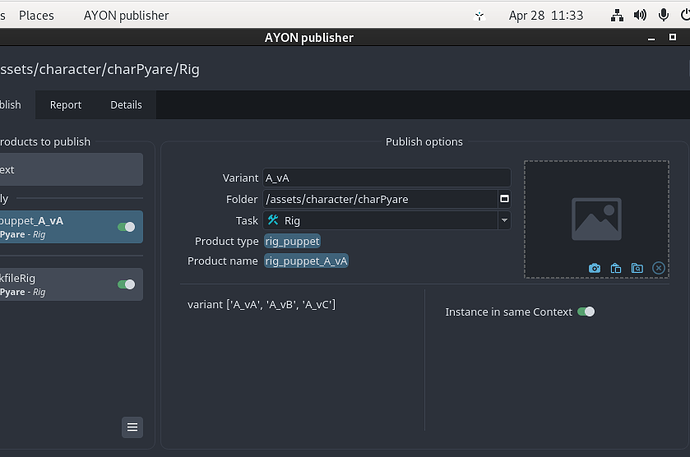Click the camera screenshot thumbnail icon
The width and height of the screenshot is (690, 457).
[595, 268]
